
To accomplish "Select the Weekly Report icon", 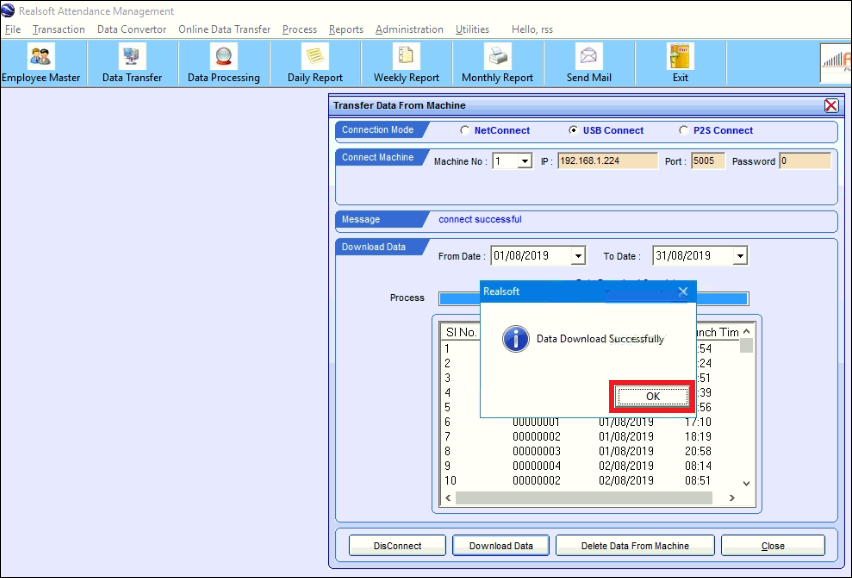I will coord(404,62).
